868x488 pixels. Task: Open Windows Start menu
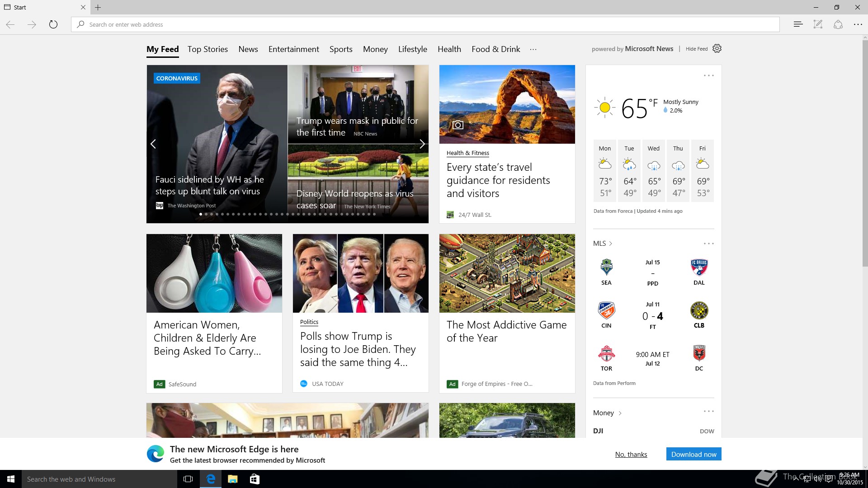[11, 479]
